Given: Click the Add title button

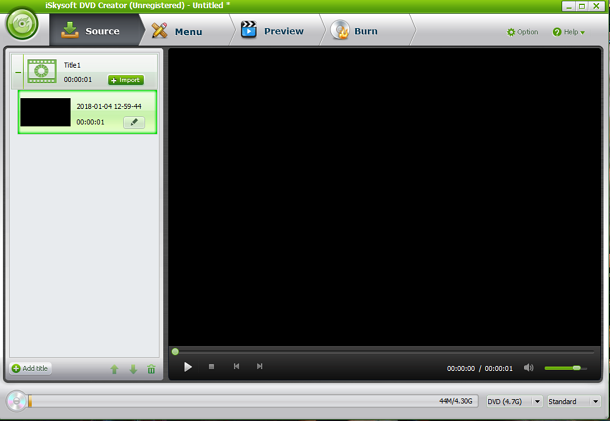Looking at the screenshot, I should 30,368.
